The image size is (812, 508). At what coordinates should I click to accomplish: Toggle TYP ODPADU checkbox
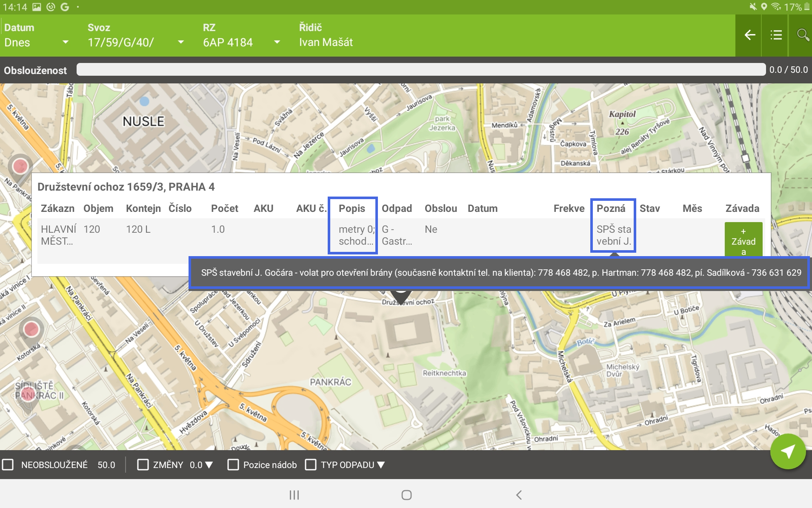(311, 465)
